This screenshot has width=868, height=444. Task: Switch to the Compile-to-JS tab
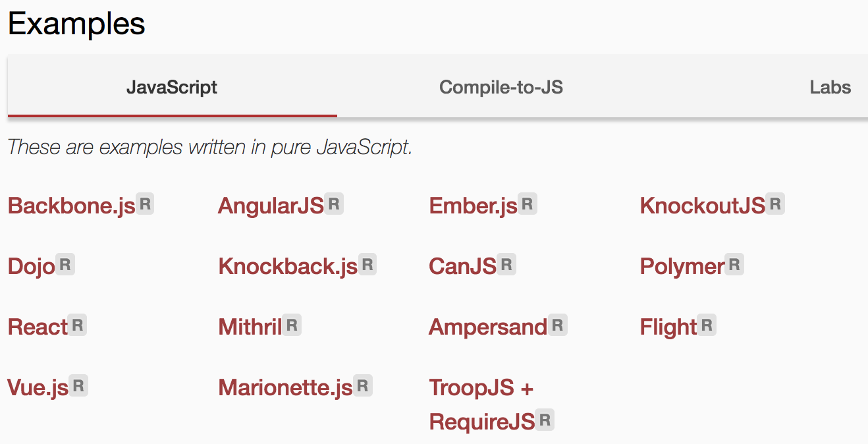501,86
